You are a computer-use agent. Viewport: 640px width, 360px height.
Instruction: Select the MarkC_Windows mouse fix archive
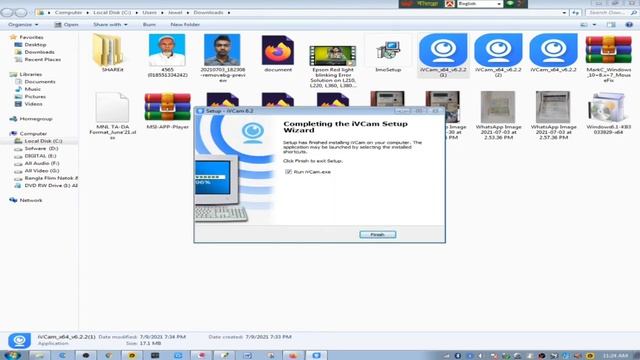pyautogui.click(x=608, y=50)
